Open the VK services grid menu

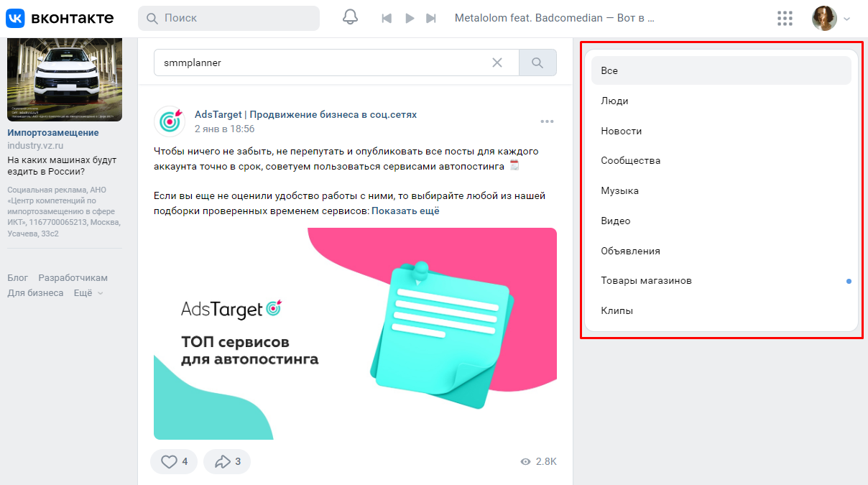pos(785,19)
